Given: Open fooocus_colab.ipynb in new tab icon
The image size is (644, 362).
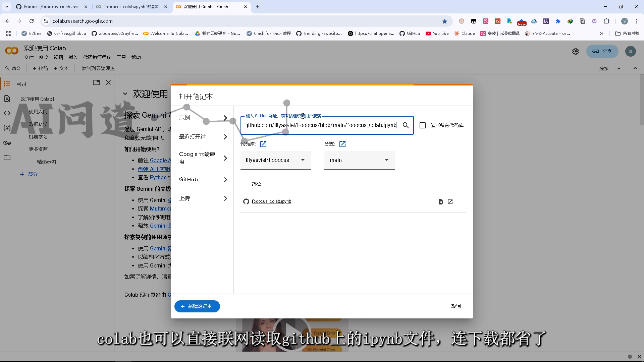Looking at the screenshot, I should pyautogui.click(x=450, y=202).
